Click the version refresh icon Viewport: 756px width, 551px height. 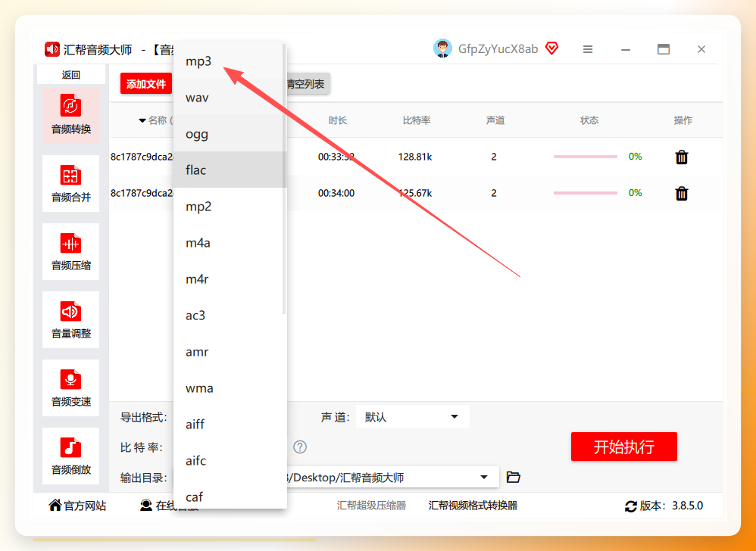631,506
